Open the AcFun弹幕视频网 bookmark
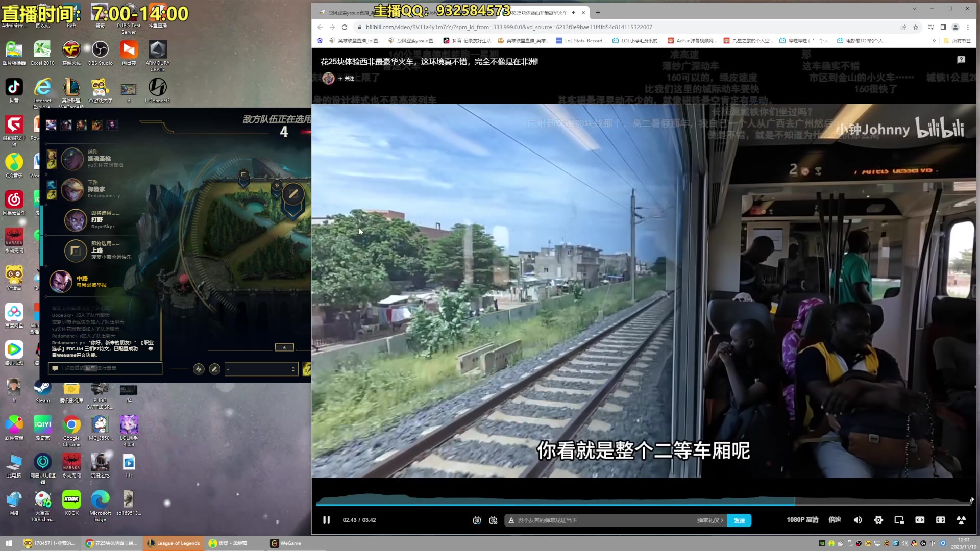The height and width of the screenshot is (551, 980). click(693, 41)
